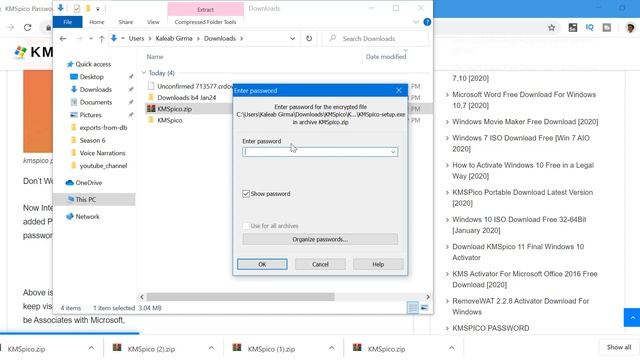Click OK in the Enter password dialog

point(262,264)
